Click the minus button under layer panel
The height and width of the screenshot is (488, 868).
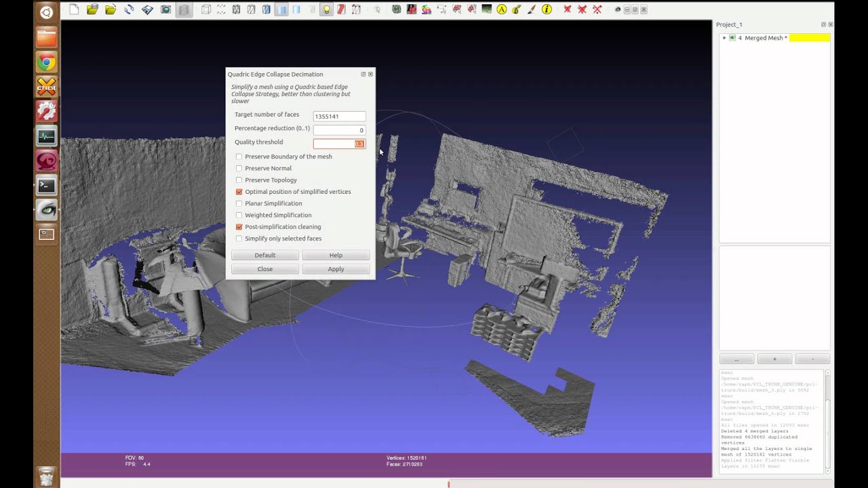(812, 359)
